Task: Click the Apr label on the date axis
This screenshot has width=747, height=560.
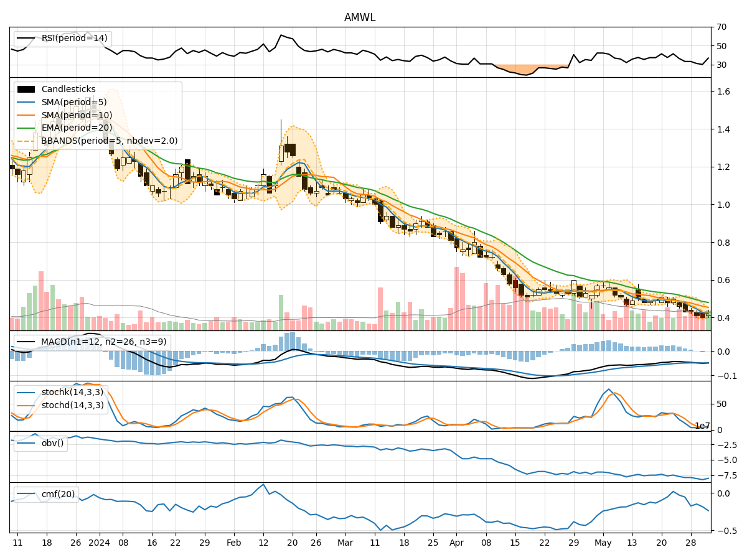Action: pos(456,543)
